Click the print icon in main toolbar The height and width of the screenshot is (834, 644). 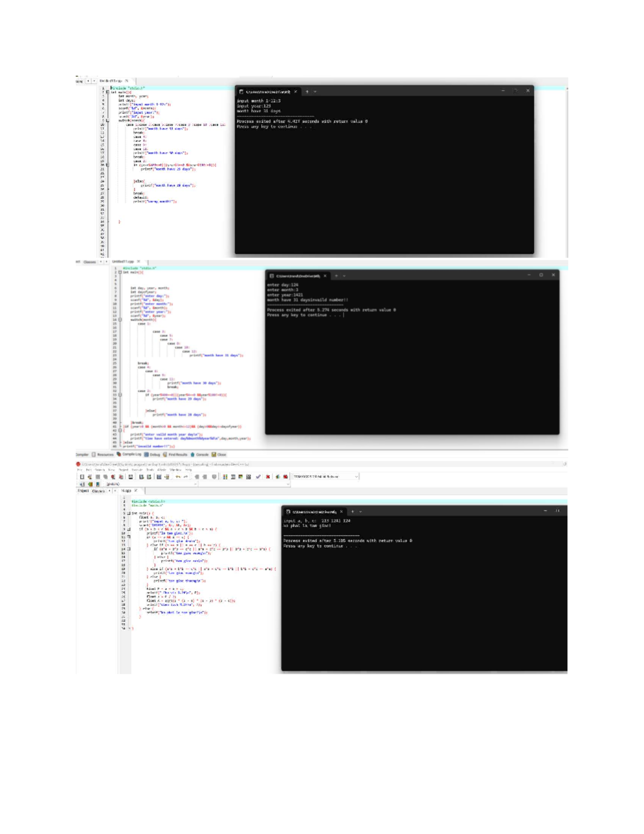130,476
